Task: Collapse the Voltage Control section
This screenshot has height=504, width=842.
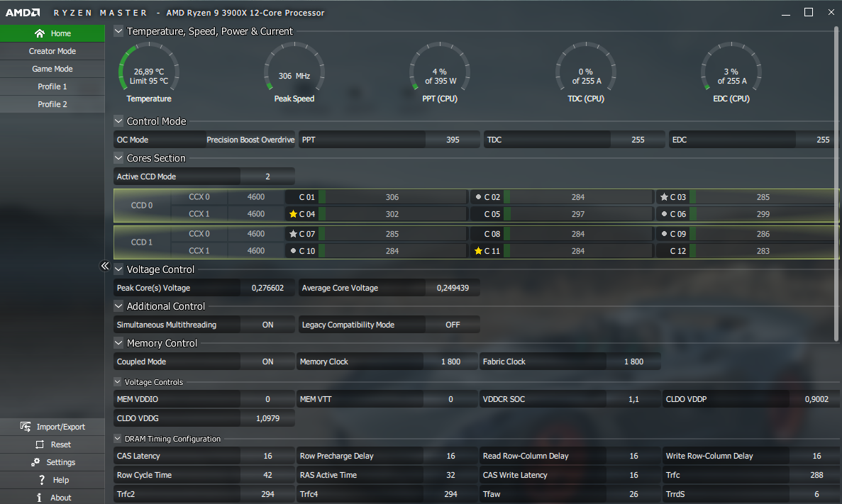Action: click(x=118, y=269)
